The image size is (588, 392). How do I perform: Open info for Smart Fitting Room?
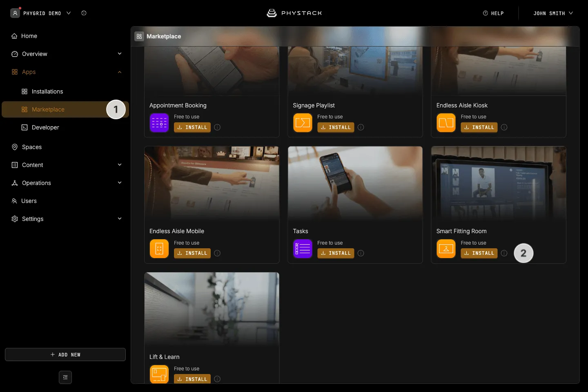click(x=504, y=253)
